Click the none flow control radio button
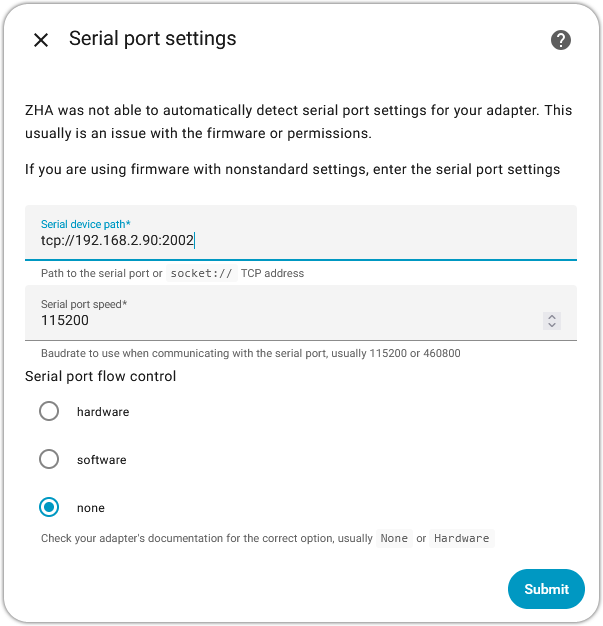This screenshot has width=603, height=626. pos(49,507)
